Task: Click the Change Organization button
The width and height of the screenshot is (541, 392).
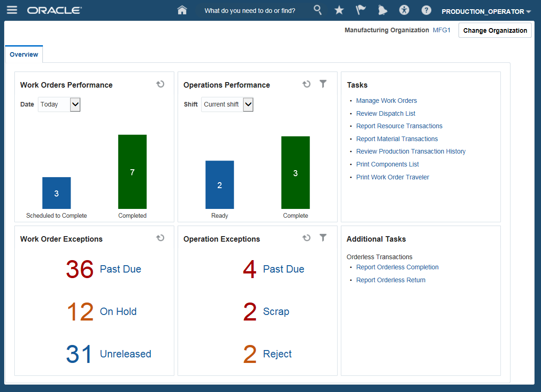Action: click(495, 30)
